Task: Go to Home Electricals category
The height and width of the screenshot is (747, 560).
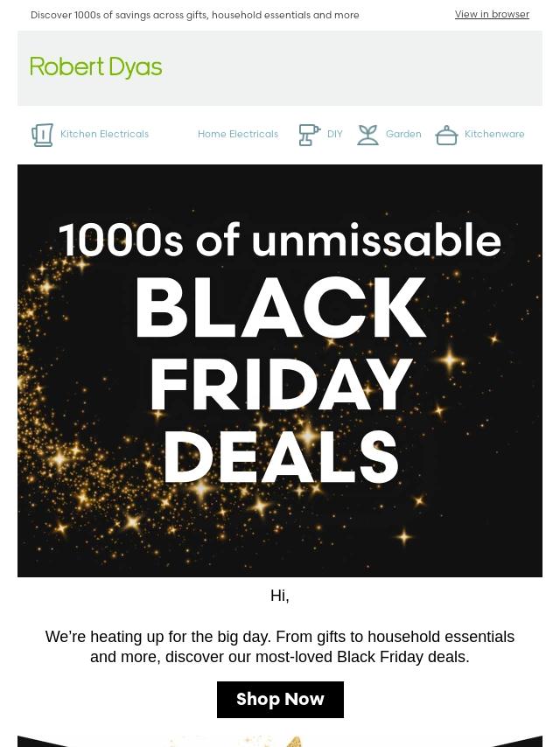Action: (x=238, y=135)
